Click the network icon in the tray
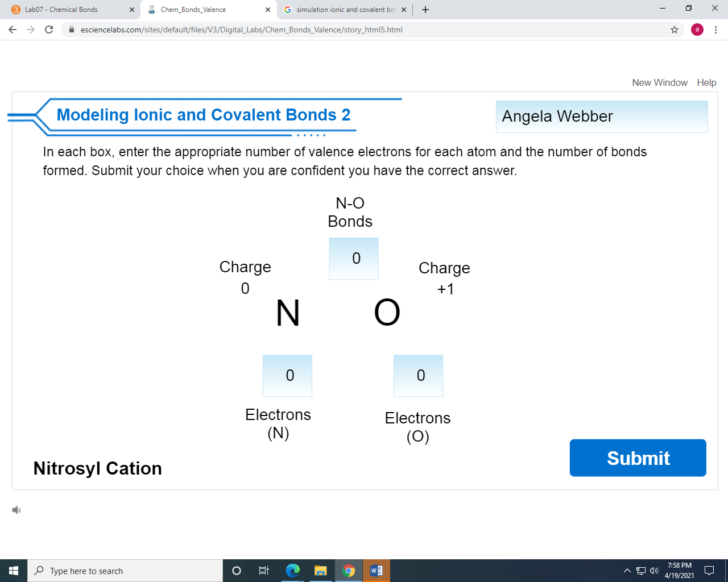The width and height of the screenshot is (728, 582). tap(641, 571)
